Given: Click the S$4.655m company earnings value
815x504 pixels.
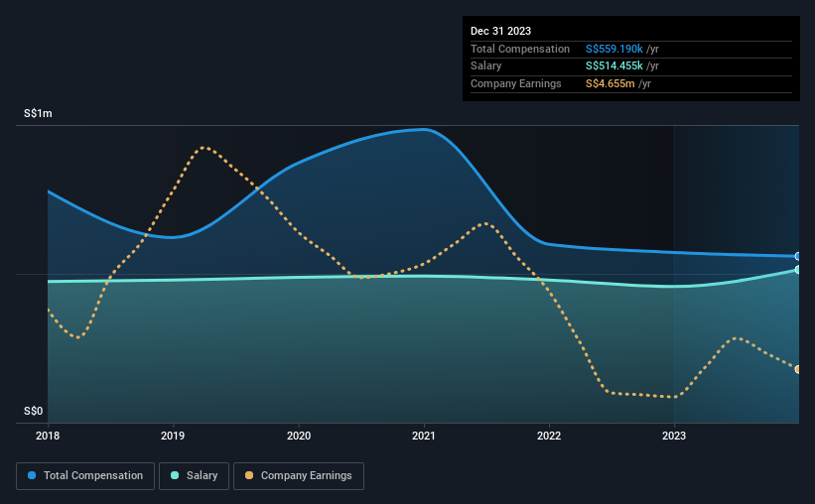Looking at the screenshot, I should point(610,83).
